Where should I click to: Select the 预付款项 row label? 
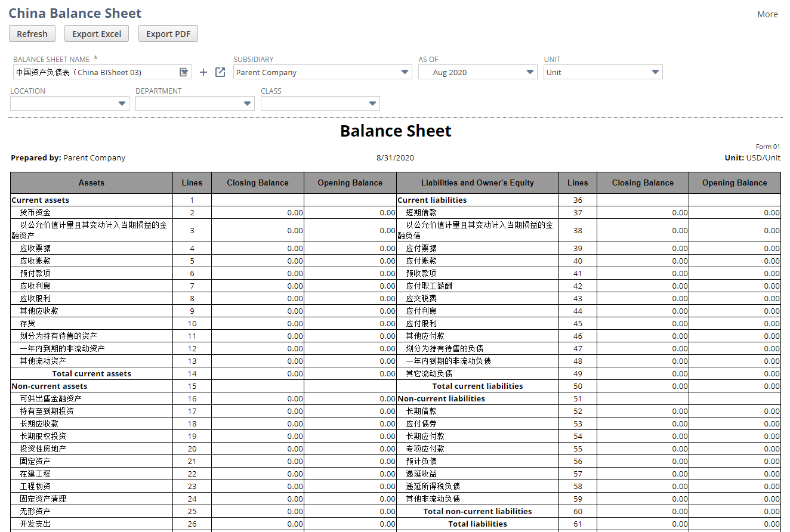35,274
